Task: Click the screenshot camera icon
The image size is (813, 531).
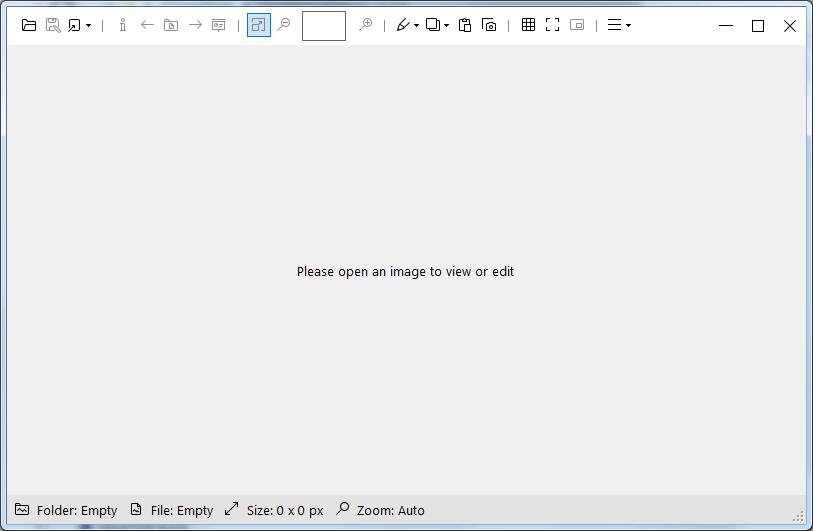Action: pos(489,25)
